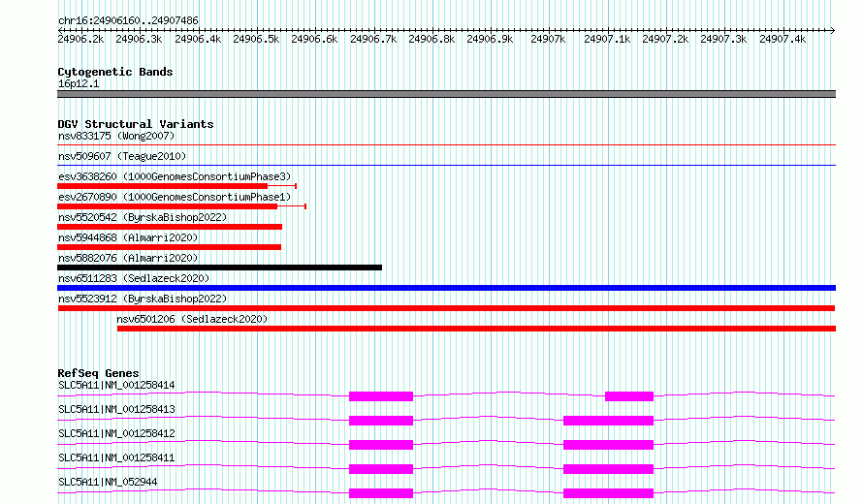
Task: Open nsv5944868 (Almarri2020) label
Action: [128, 237]
